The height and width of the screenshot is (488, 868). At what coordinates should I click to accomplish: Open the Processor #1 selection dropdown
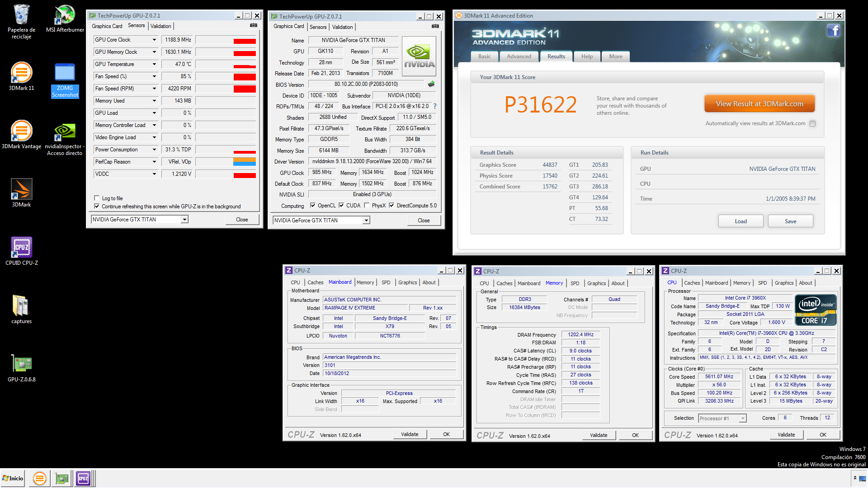(742, 418)
